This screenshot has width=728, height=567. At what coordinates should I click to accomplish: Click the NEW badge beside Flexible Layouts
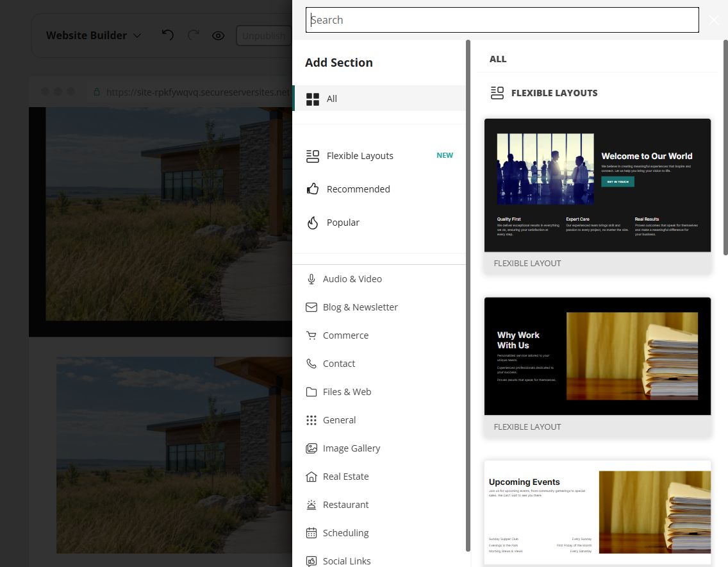point(444,155)
